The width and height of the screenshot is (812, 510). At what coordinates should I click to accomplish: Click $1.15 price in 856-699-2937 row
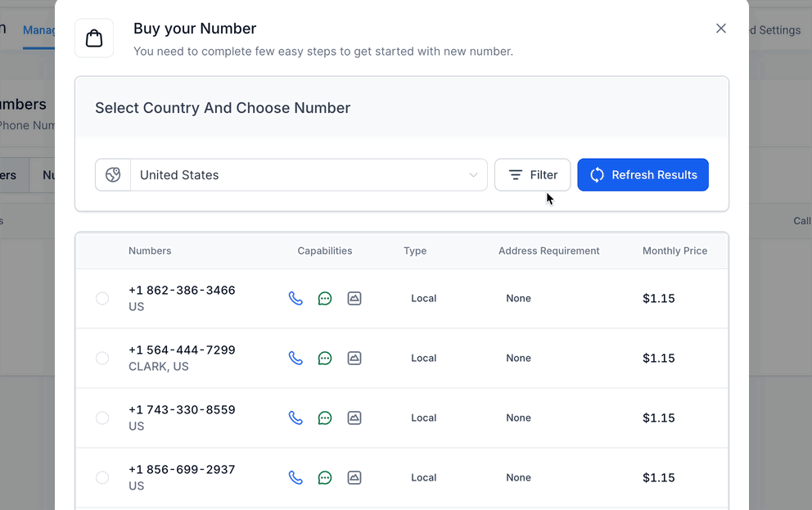pyautogui.click(x=659, y=477)
